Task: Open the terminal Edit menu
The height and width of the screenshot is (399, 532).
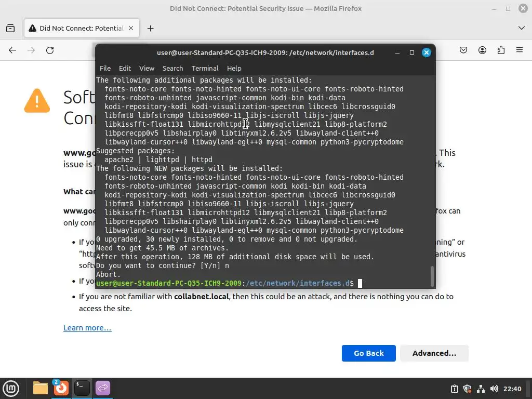Action: [125, 68]
